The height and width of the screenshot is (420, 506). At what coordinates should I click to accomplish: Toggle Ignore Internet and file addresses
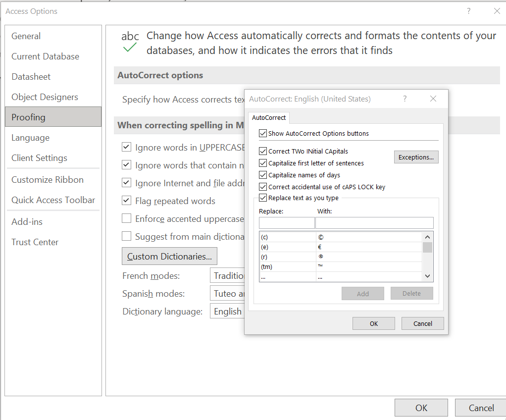click(x=127, y=183)
